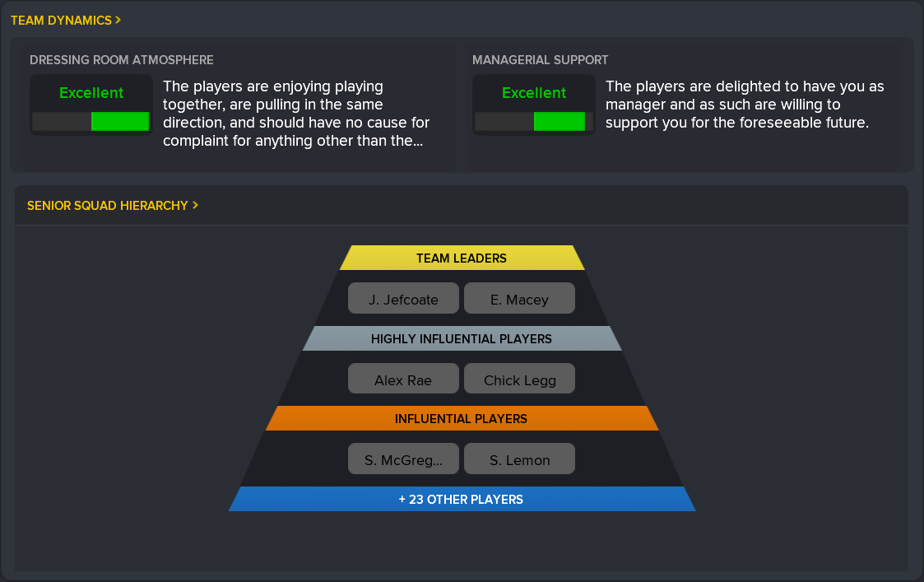
Task: Click the Excellent rating under Dressing Room Atmosphere
Action: 91,93
